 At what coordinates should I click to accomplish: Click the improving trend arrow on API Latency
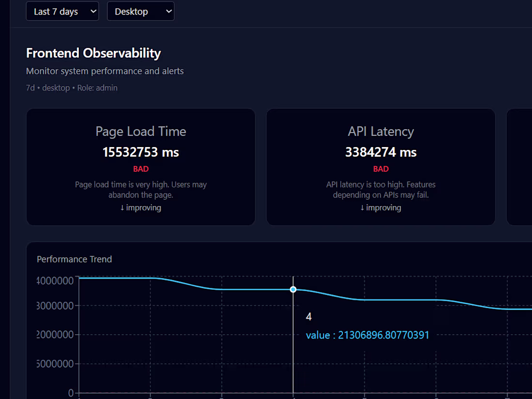pos(362,207)
